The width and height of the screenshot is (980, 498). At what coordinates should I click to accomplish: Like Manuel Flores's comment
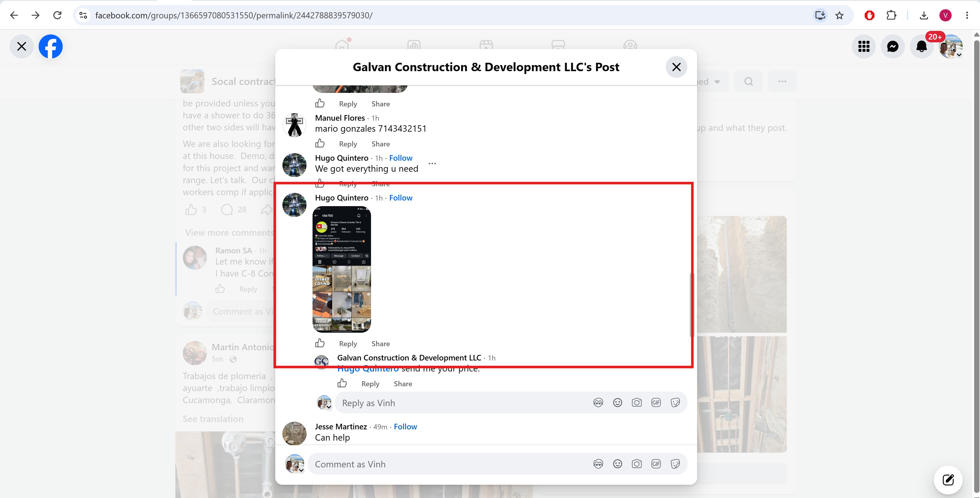pyautogui.click(x=320, y=143)
